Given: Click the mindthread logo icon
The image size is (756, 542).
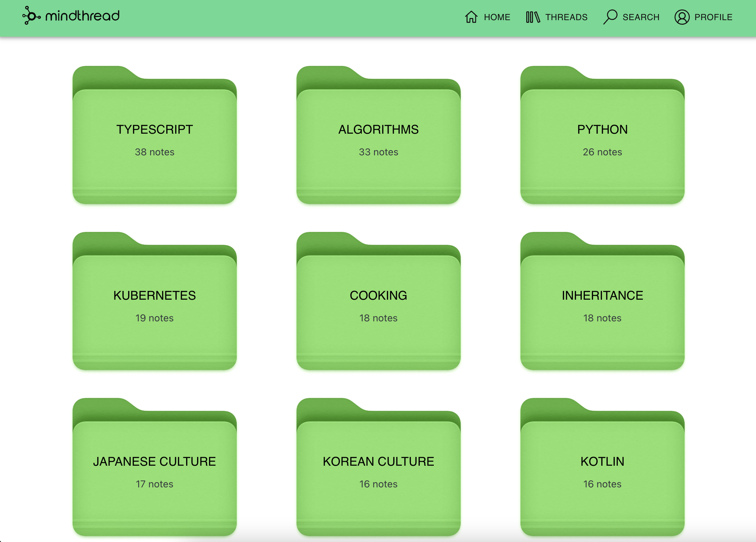Looking at the screenshot, I should click(x=31, y=16).
